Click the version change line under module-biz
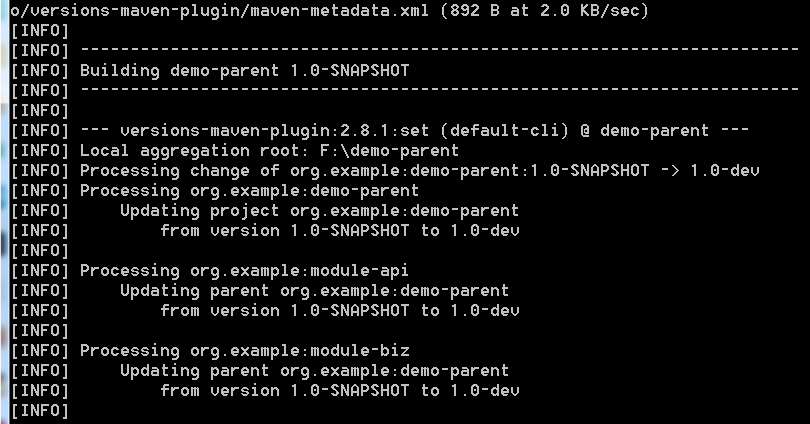Screen dimensions: 810x424 pos(339,390)
